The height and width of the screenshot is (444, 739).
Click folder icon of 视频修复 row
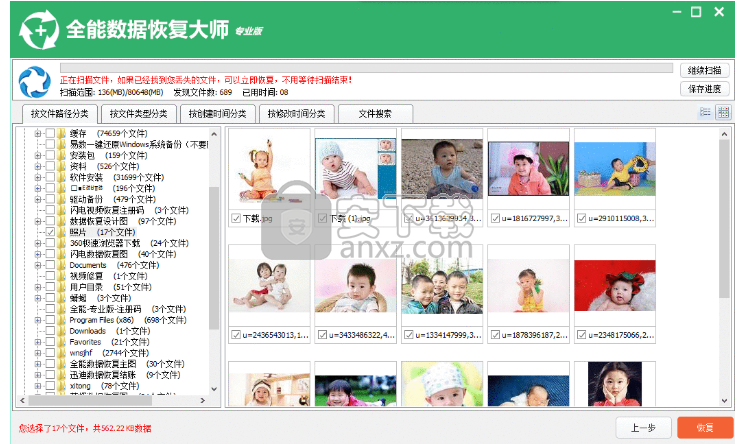coord(62,276)
